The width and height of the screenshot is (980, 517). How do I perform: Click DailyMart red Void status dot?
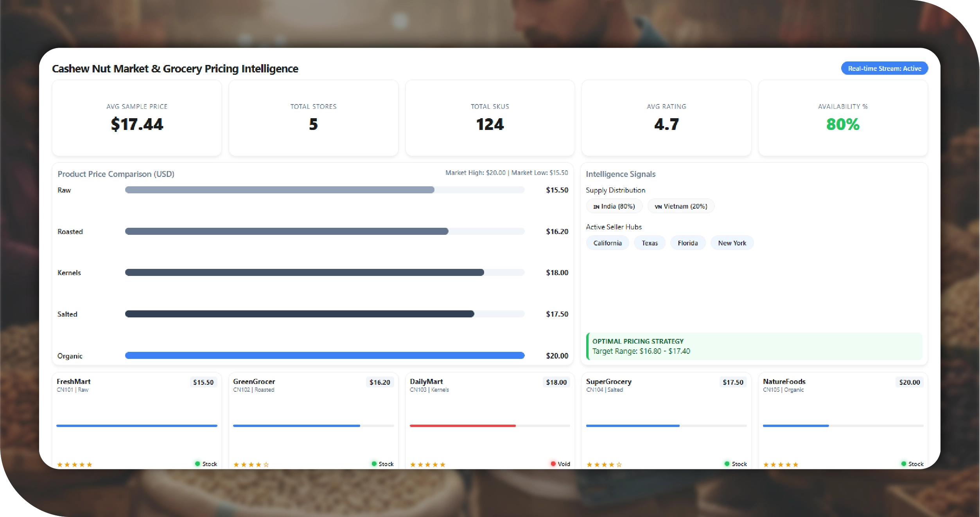tap(553, 464)
